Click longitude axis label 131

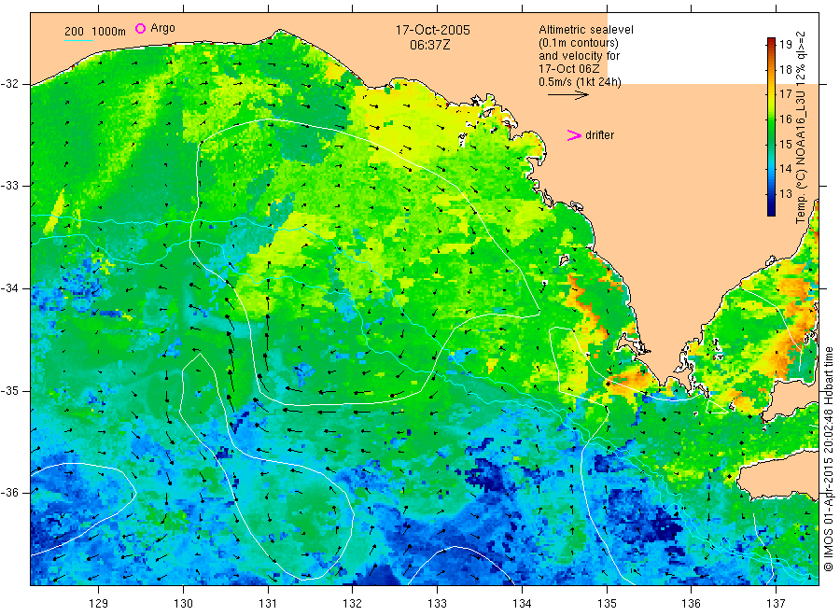268,604
